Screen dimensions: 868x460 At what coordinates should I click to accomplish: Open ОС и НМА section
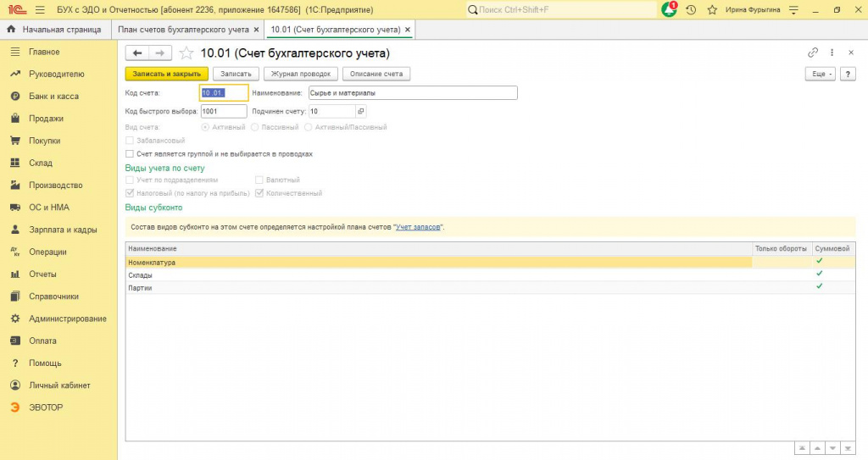[48, 207]
